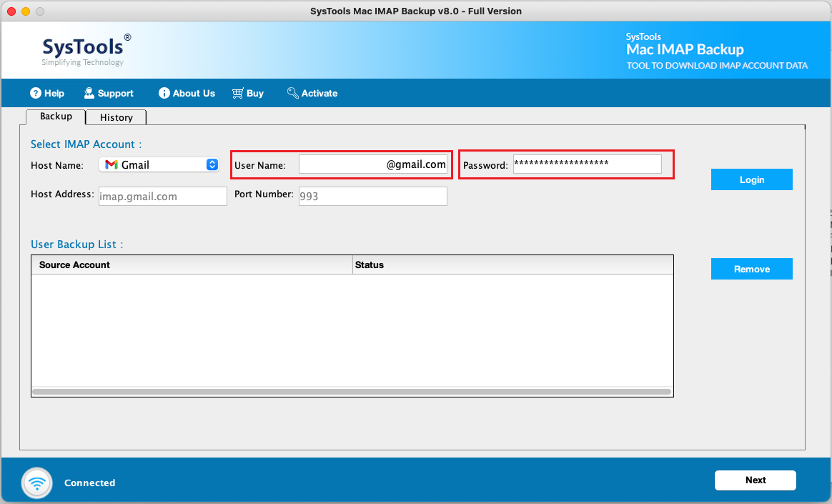Viewport: 832px width, 504px height.
Task: Click the "User Backup List :" heading
Action: coord(77,244)
